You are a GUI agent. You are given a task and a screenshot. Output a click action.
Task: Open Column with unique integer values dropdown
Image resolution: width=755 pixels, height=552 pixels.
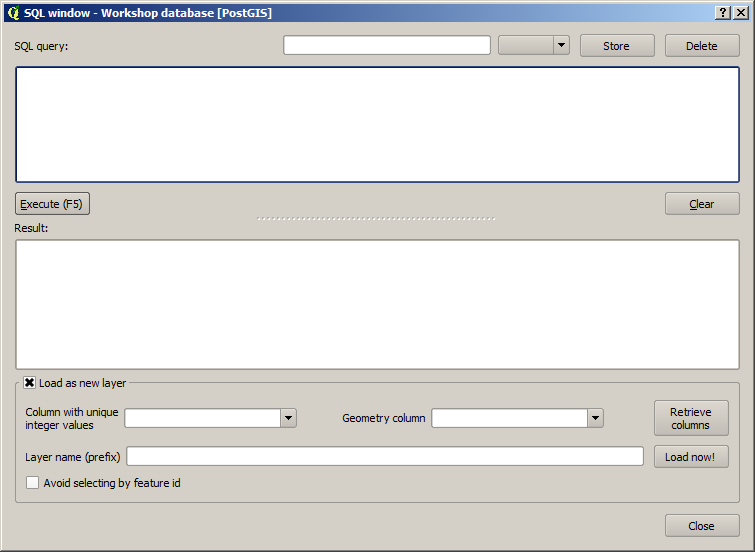(210, 418)
